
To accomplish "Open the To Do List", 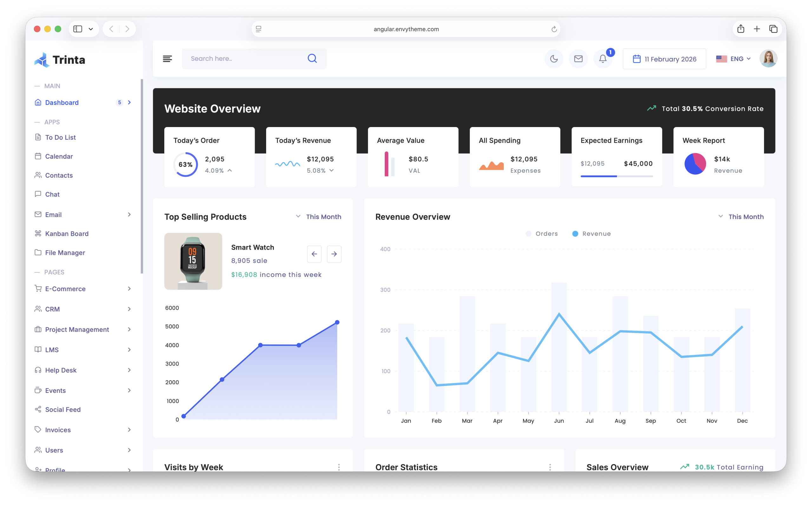I will [x=60, y=137].
